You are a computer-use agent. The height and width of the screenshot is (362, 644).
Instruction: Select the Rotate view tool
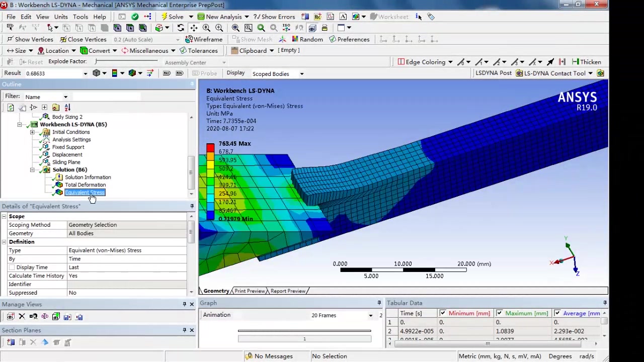[x=181, y=28]
